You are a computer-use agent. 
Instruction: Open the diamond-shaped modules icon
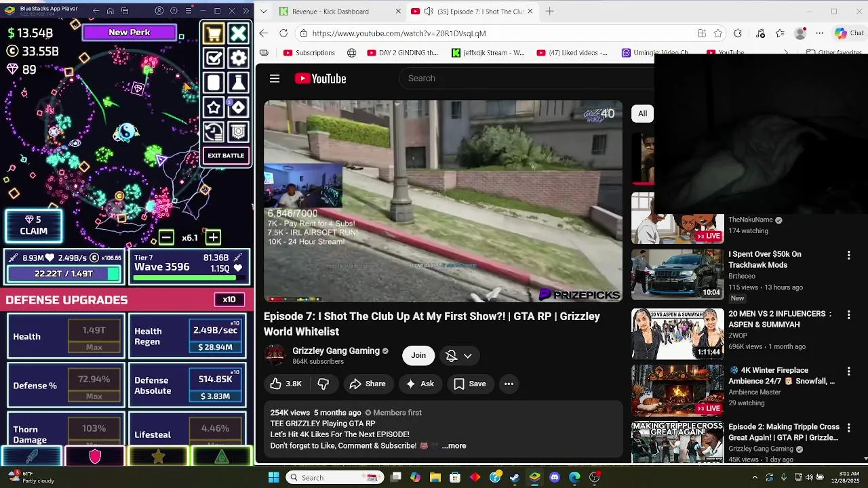238,107
